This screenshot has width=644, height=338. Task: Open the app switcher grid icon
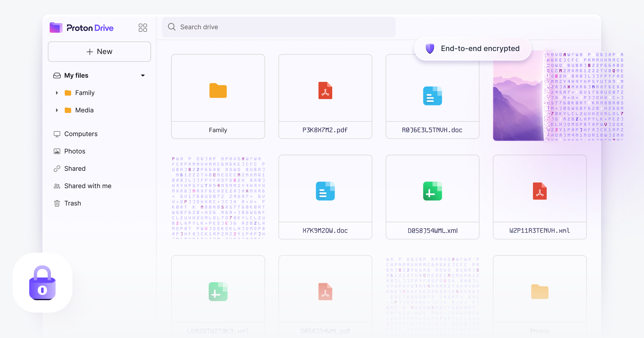[143, 28]
